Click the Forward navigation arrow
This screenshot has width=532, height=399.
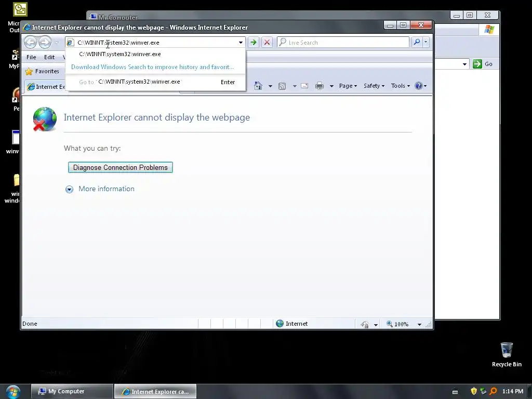45,43
